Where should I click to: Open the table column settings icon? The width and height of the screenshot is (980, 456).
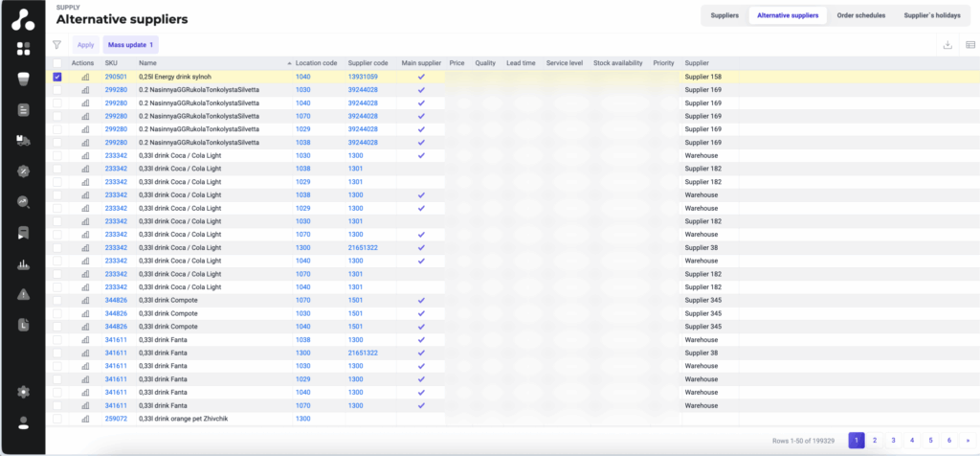pos(969,44)
